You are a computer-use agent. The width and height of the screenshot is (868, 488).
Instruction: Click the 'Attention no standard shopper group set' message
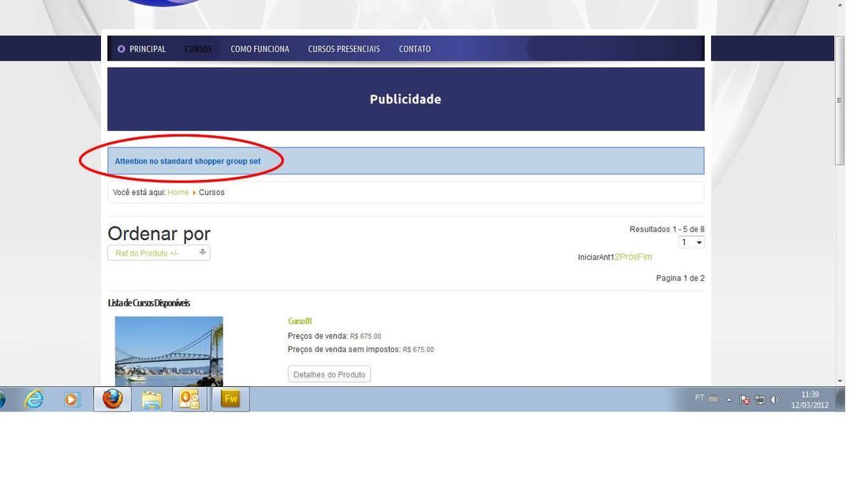click(188, 161)
